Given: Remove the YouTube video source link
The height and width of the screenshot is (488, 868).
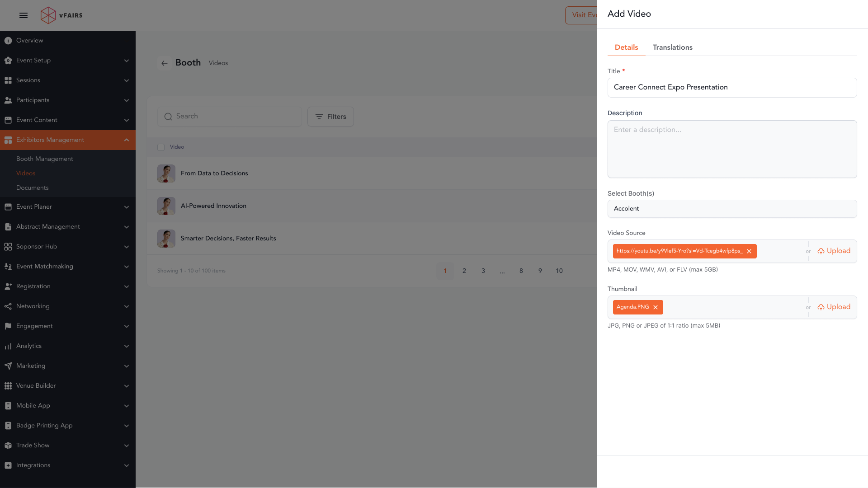Looking at the screenshot, I should click(749, 251).
